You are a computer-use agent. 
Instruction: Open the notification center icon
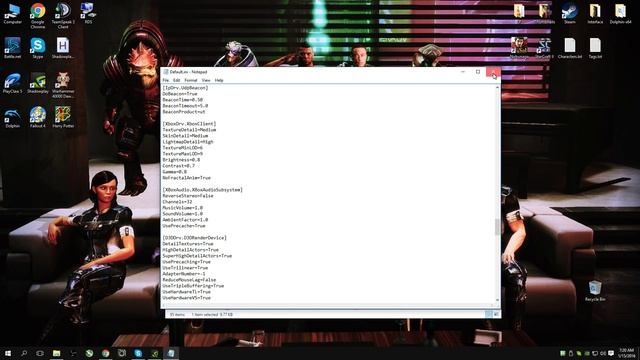click(x=611, y=353)
